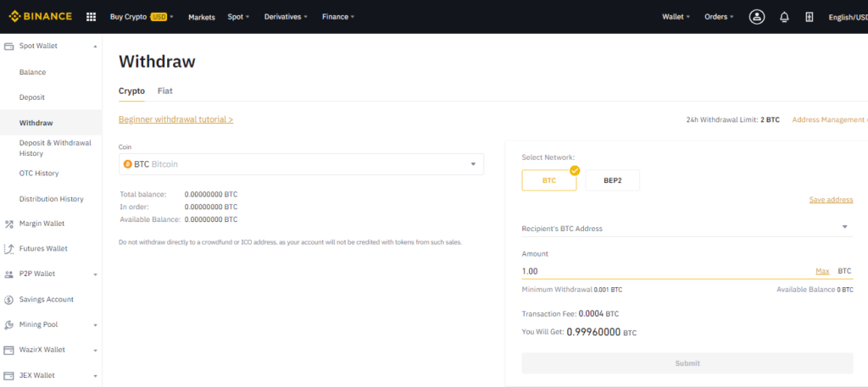Expand the JEX Wallet section arrow
The width and height of the screenshot is (868, 387).
click(95, 376)
